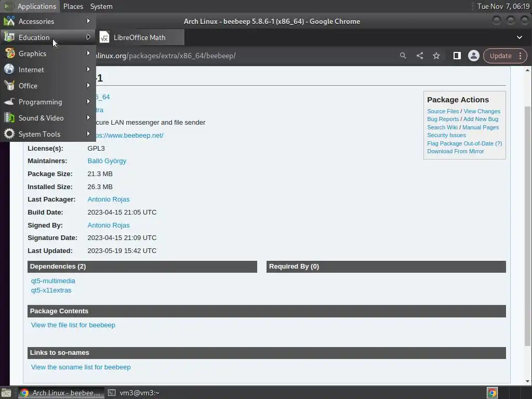Expand the Internet submenu arrow
The width and height of the screenshot is (532, 399).
pos(88,69)
